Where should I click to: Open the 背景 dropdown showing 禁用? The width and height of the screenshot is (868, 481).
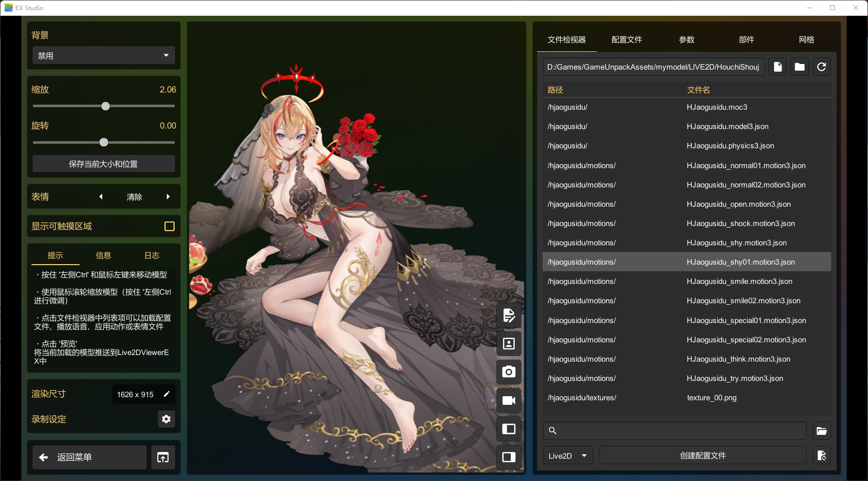tap(104, 55)
